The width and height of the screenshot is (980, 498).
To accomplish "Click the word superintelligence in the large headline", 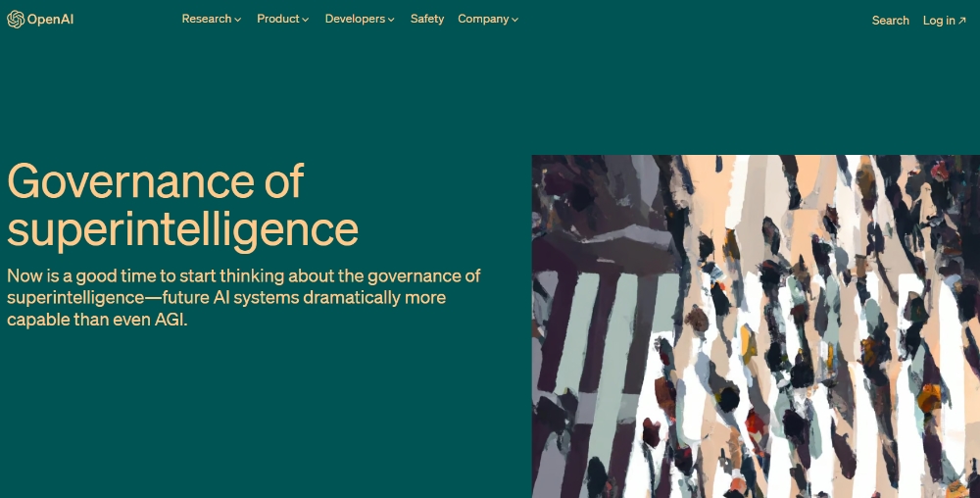I will point(182,229).
